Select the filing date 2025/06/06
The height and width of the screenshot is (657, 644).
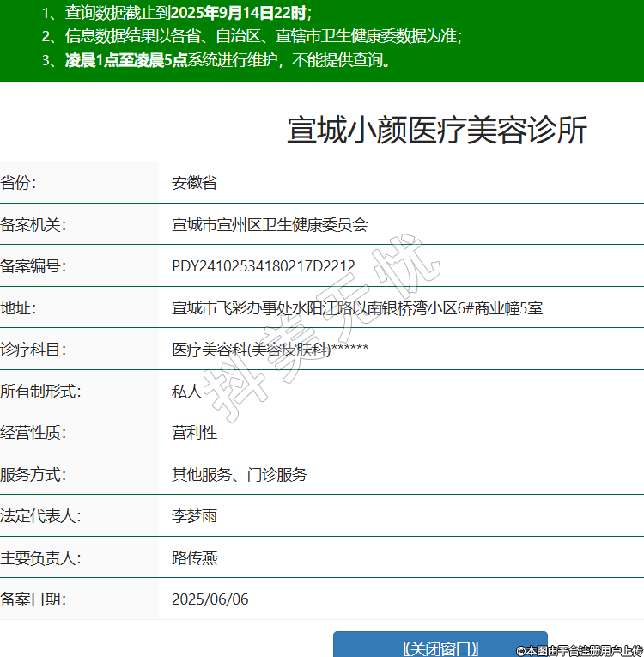pyautogui.click(x=210, y=599)
